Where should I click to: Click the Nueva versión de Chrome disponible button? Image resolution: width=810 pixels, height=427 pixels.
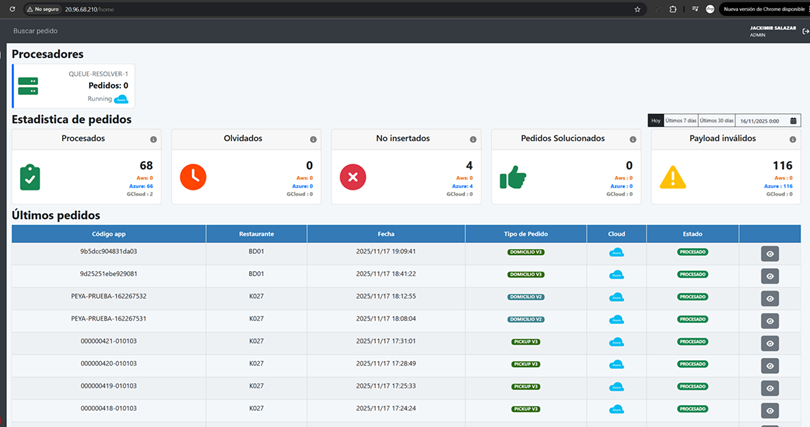(764, 9)
